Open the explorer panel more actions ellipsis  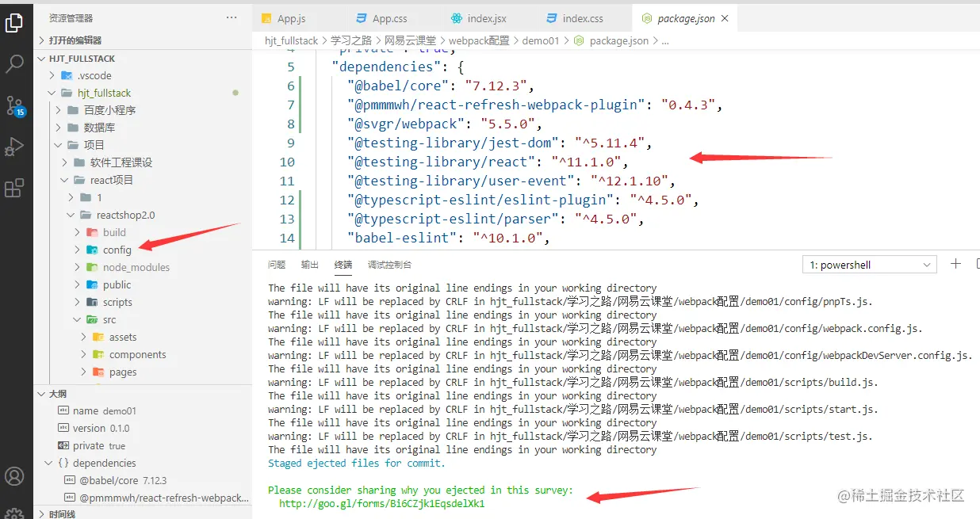(x=232, y=17)
